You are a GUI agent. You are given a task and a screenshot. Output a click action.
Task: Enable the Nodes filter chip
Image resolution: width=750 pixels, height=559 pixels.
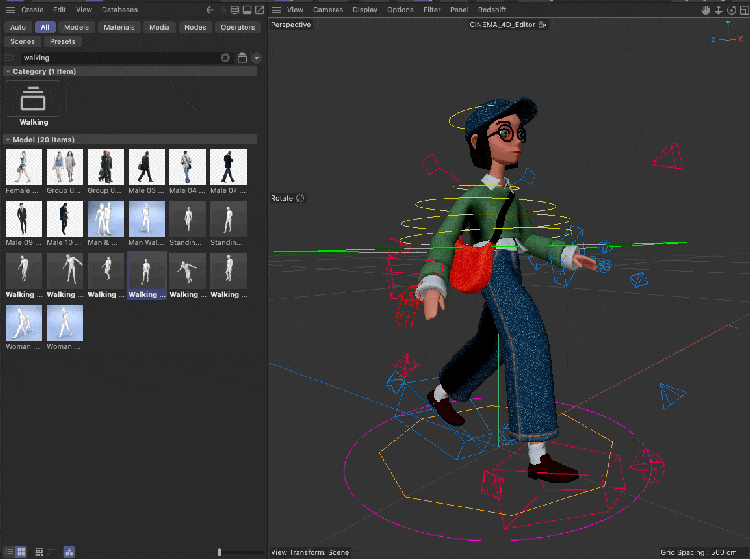coord(194,27)
